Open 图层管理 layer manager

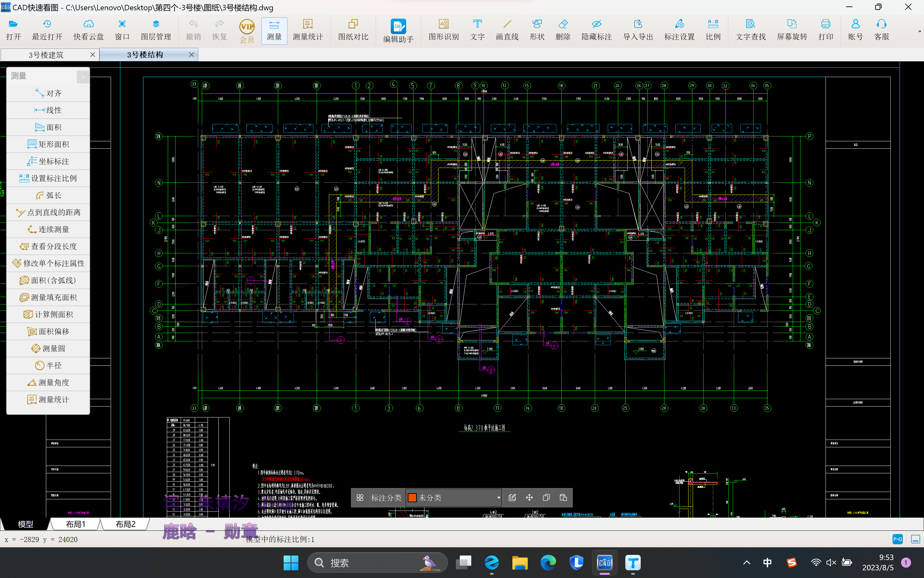(x=156, y=30)
